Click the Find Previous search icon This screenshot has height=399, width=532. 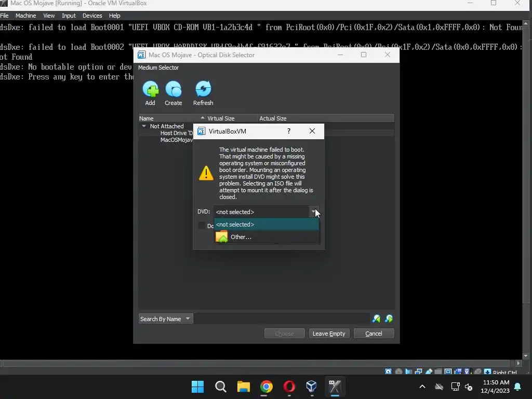pos(376,318)
